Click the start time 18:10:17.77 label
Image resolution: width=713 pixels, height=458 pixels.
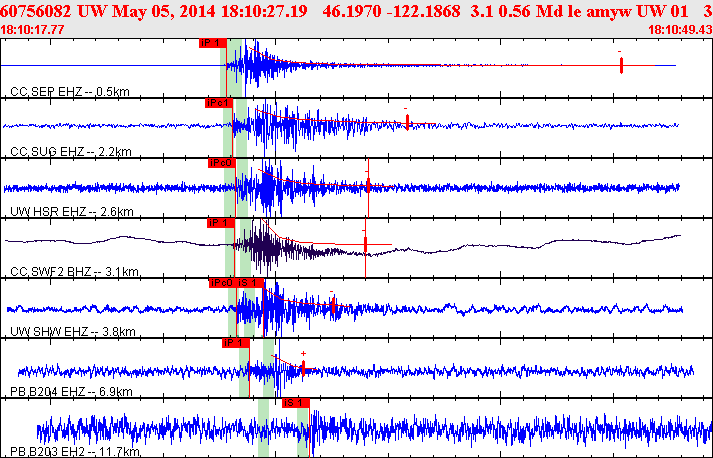pyautogui.click(x=33, y=30)
